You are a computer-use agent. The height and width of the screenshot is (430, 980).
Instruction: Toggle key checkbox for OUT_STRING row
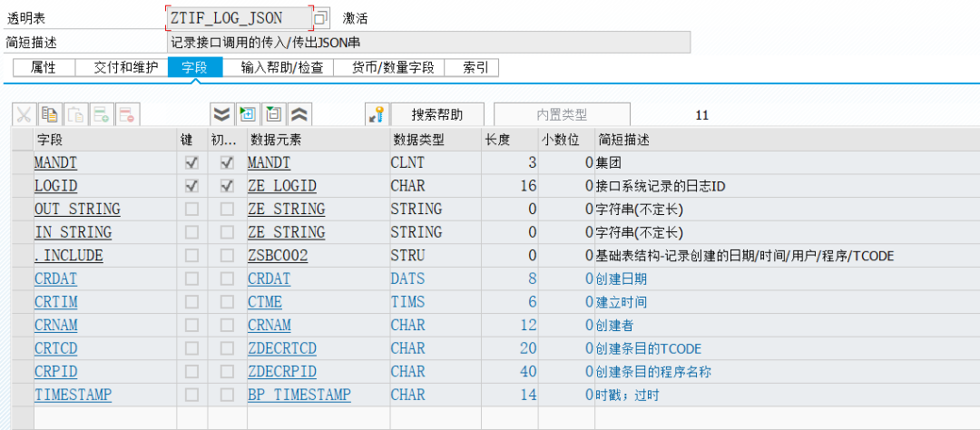191,210
